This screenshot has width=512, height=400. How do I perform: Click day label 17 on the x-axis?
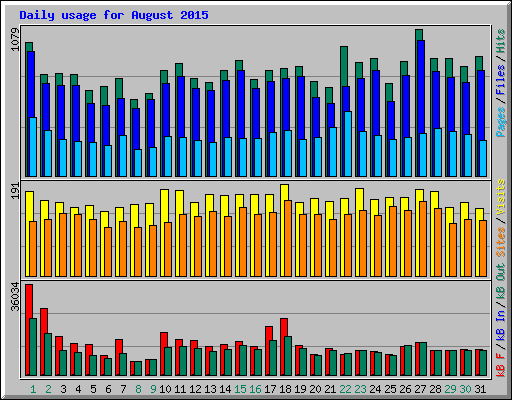click(270, 389)
